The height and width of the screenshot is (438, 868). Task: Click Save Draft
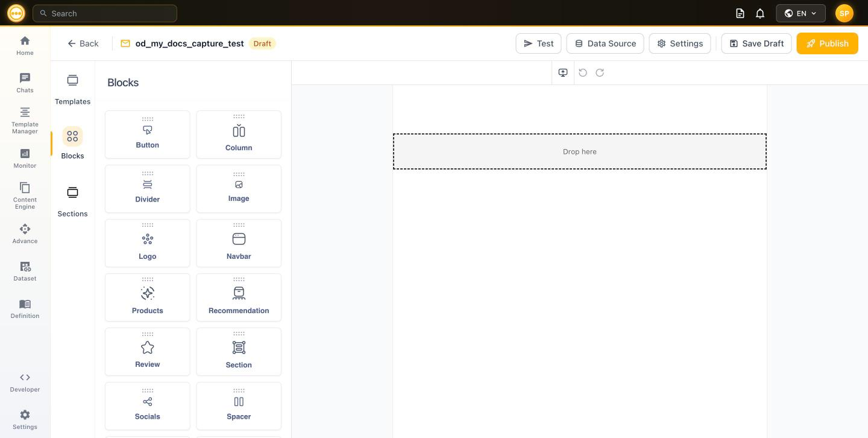click(756, 43)
